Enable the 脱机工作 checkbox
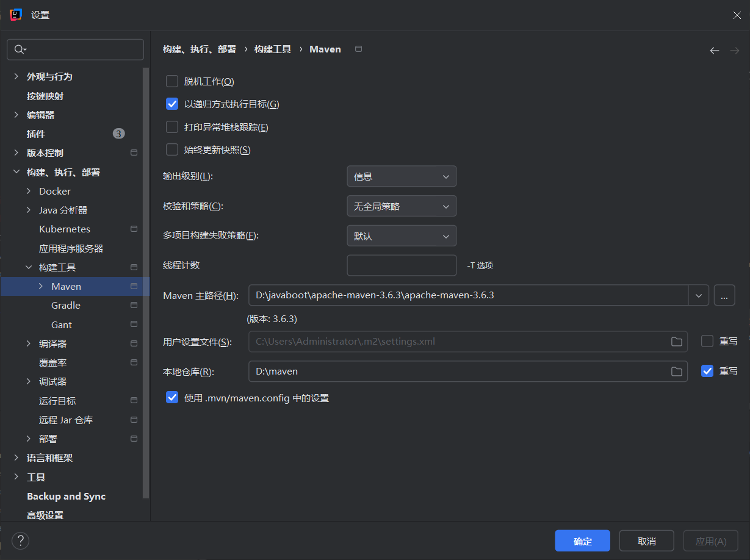Screen dimensions: 750x560 172,81
